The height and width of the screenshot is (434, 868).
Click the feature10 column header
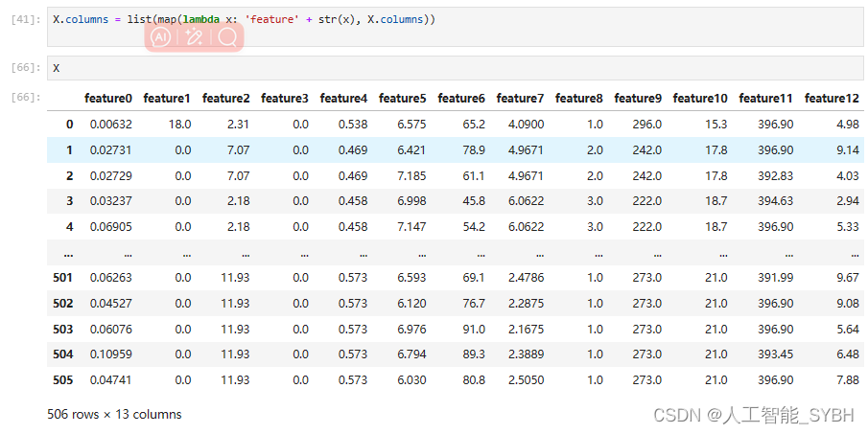coord(700,99)
